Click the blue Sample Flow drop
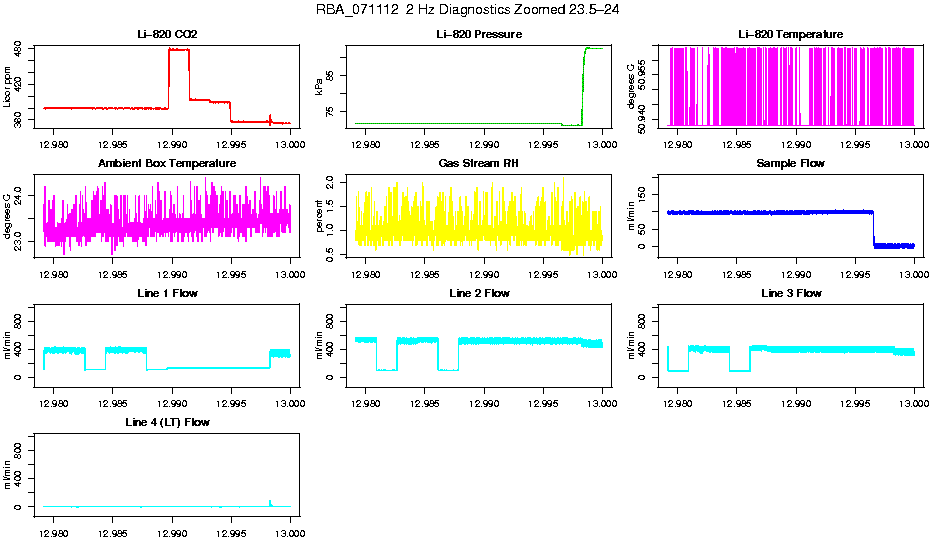The width and height of the screenshot is (936, 540). point(874,229)
